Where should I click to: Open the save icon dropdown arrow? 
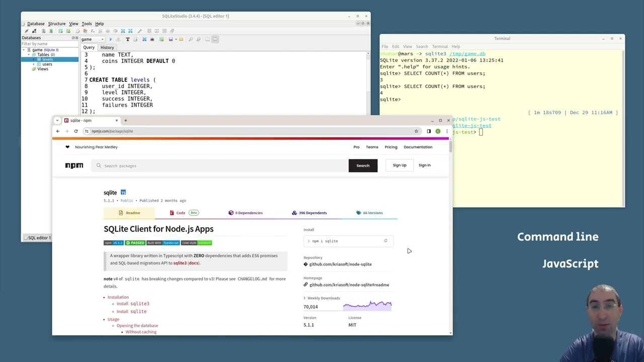pyautogui.click(x=176, y=39)
